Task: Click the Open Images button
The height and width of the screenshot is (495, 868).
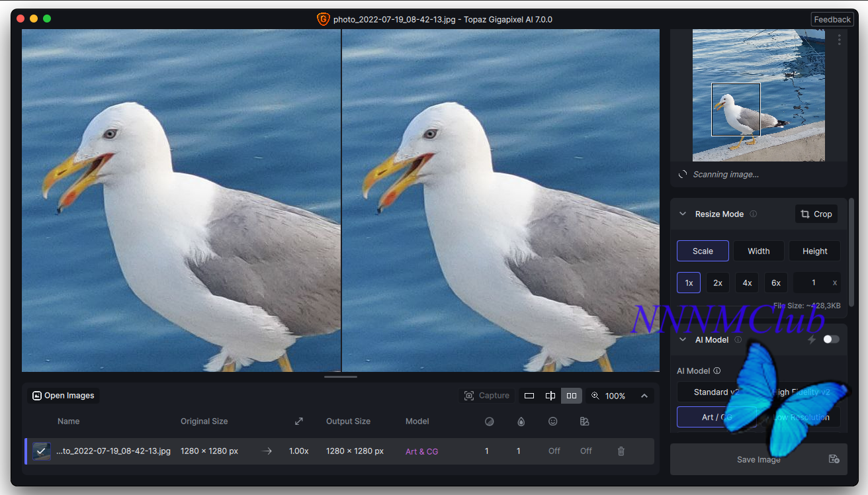Action: pyautogui.click(x=64, y=396)
